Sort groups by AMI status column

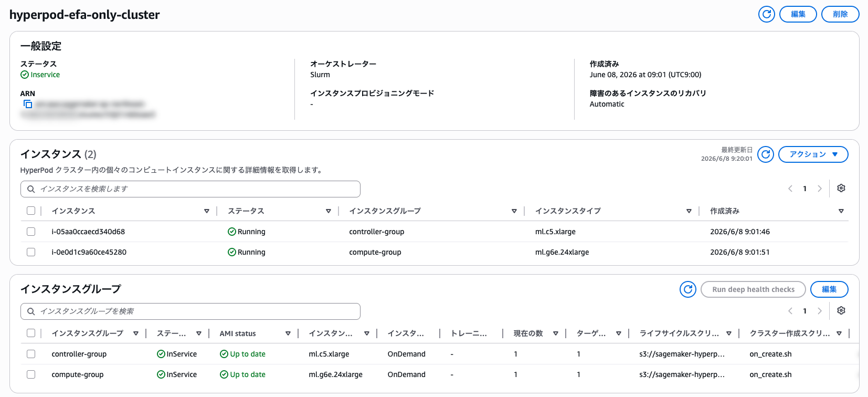point(288,333)
